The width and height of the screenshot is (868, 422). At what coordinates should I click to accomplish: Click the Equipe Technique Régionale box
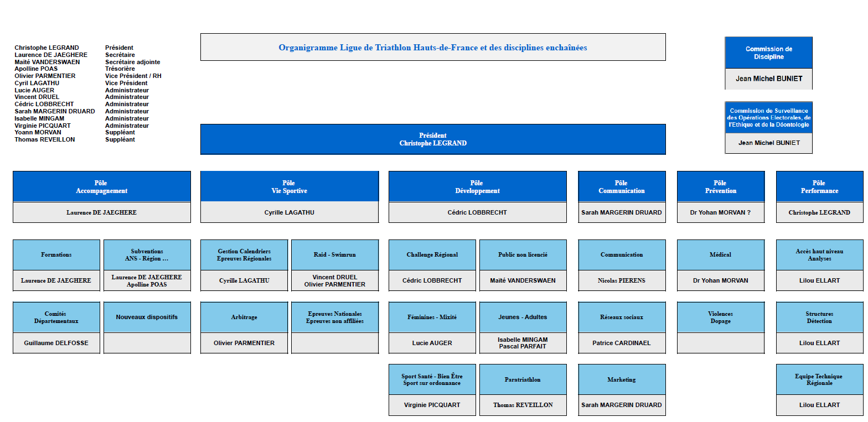(819, 379)
